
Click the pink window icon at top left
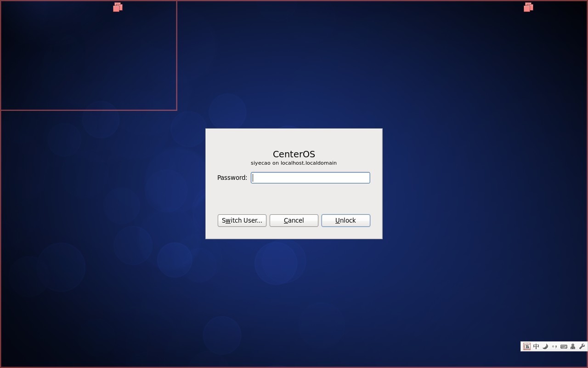[x=118, y=7]
